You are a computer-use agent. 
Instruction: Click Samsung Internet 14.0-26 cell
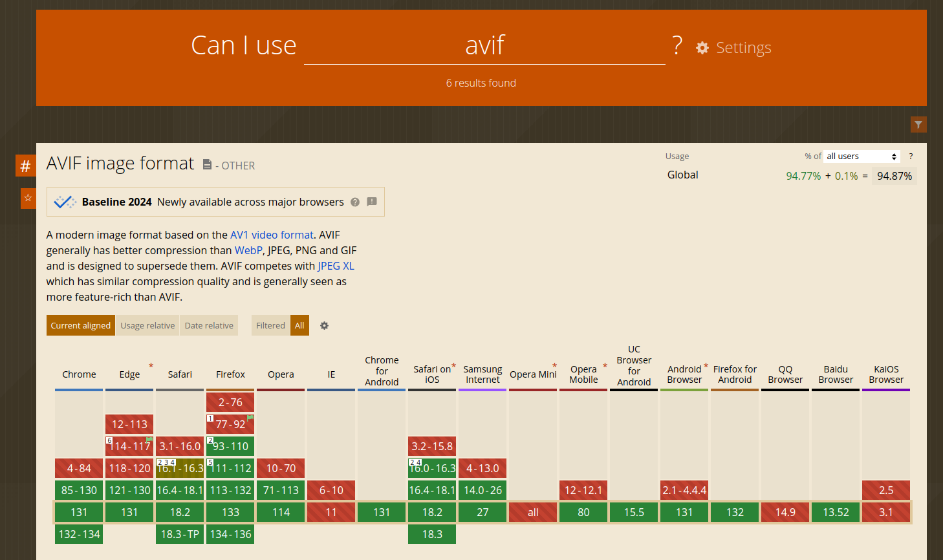(482, 490)
